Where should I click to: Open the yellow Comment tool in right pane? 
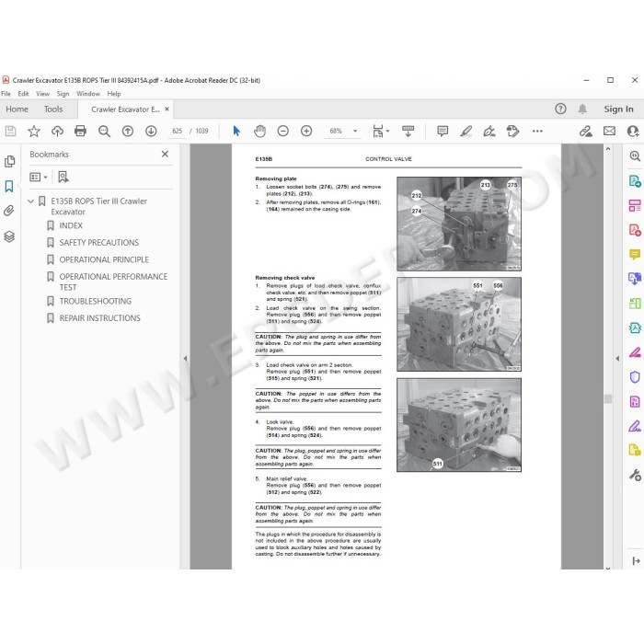(635, 255)
